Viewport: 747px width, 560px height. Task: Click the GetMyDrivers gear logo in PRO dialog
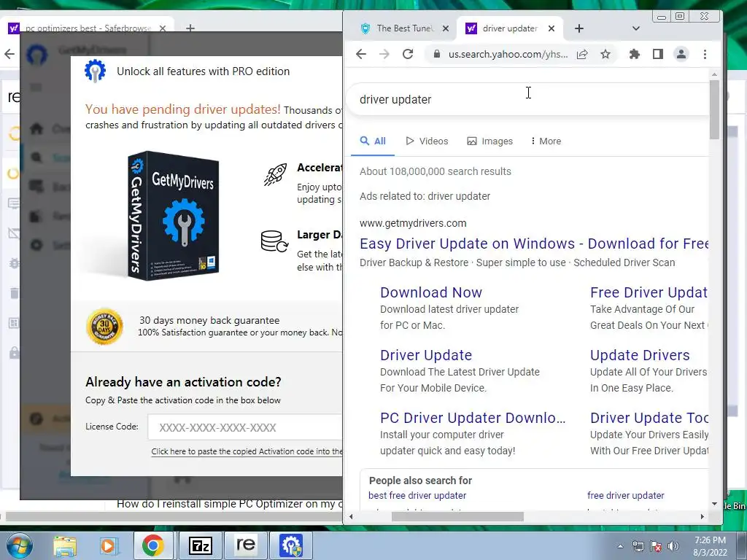pyautogui.click(x=96, y=71)
